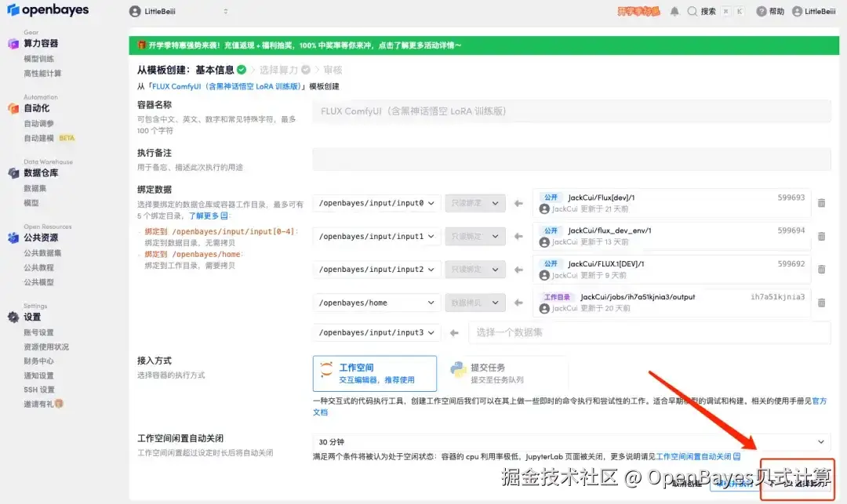Click the 了解更多 link under 绑定数据
847x504 pixels.
pyautogui.click(x=208, y=216)
